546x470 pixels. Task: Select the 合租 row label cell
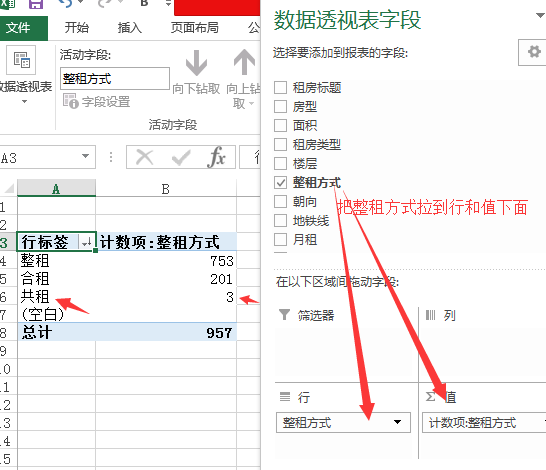click(x=56, y=279)
